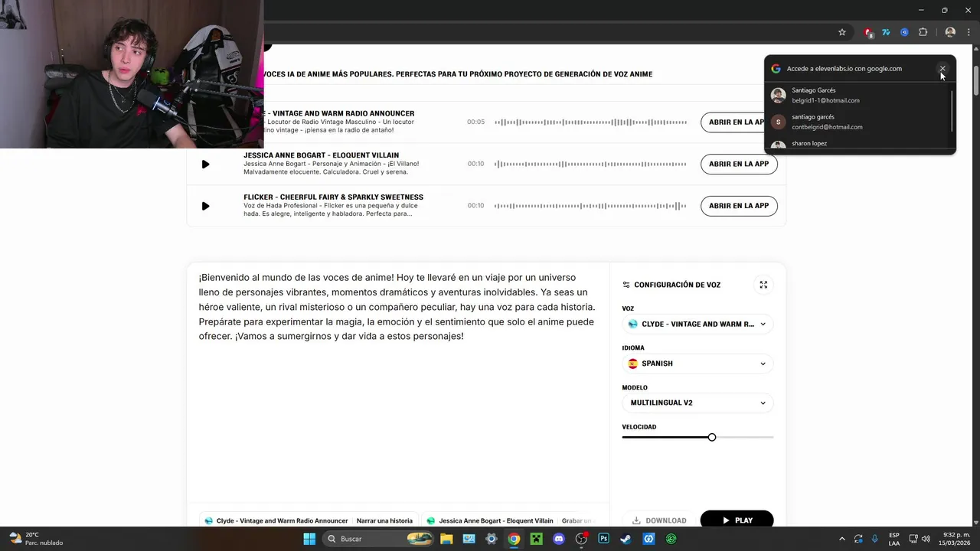
Task: Select the Narrar una historia chip
Action: pos(384,520)
